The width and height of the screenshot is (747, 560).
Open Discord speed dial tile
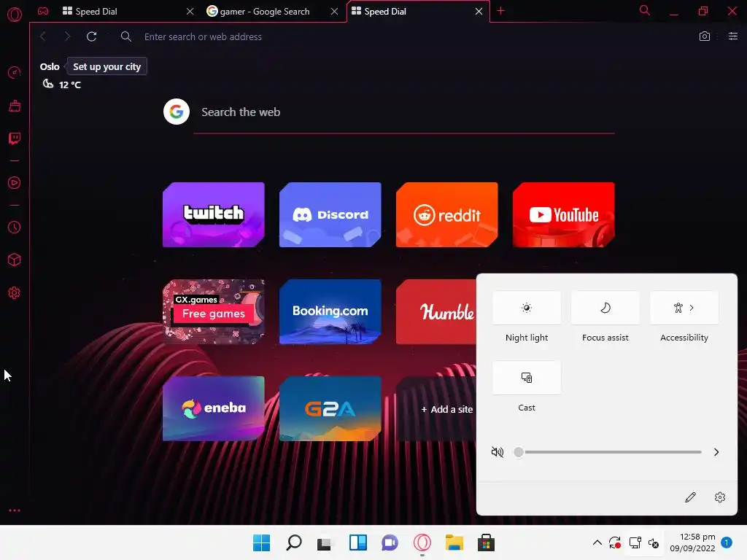[330, 215]
